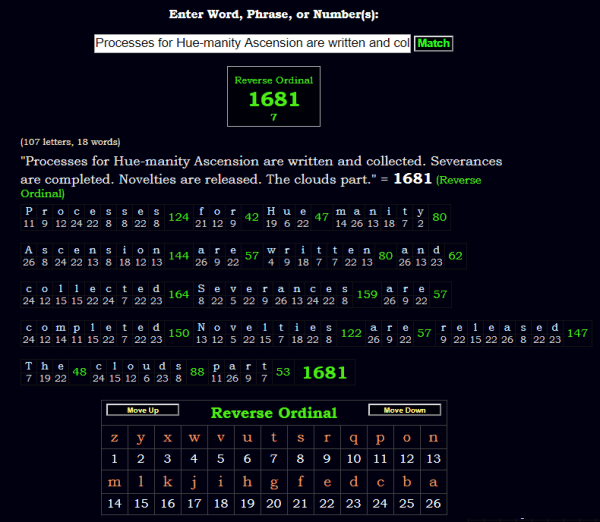Click the capital A in Ascension breakdown
The width and height of the screenshot is (600, 522).
tap(29, 250)
